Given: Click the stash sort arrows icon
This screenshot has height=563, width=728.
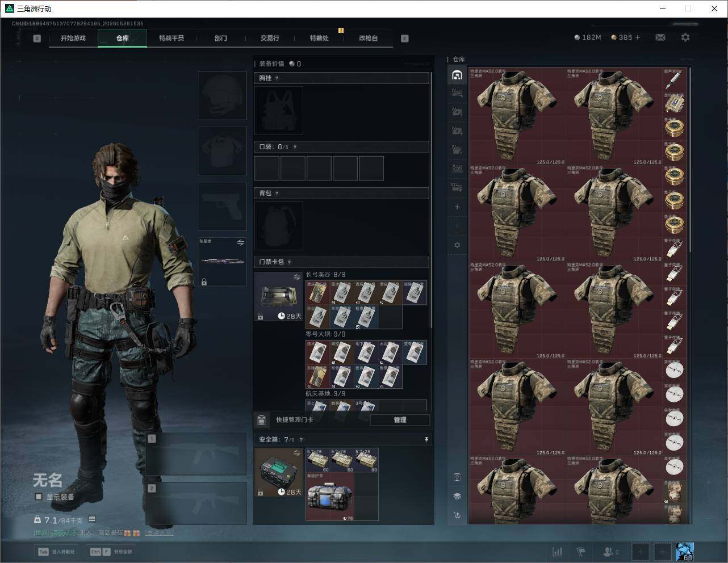Looking at the screenshot, I should click(457, 515).
